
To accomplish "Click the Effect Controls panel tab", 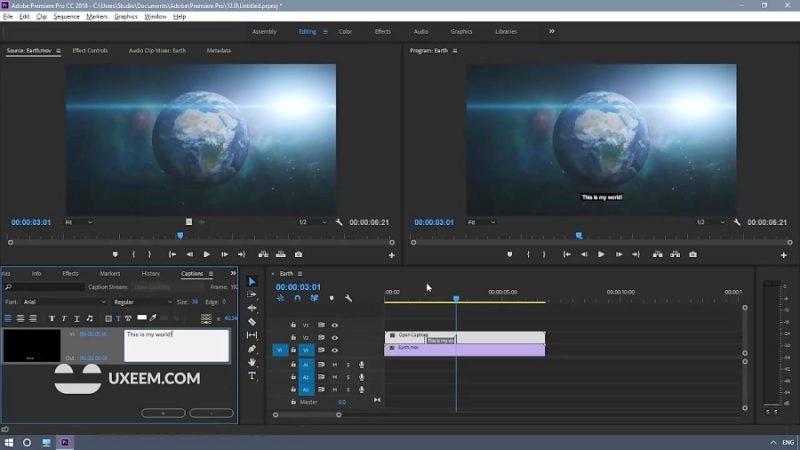I will 90,50.
